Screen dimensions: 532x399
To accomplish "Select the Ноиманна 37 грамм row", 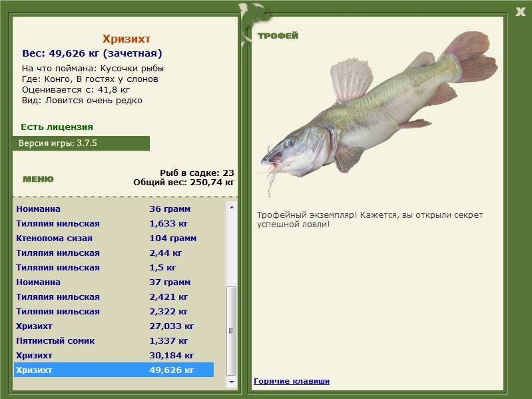I will [114, 282].
